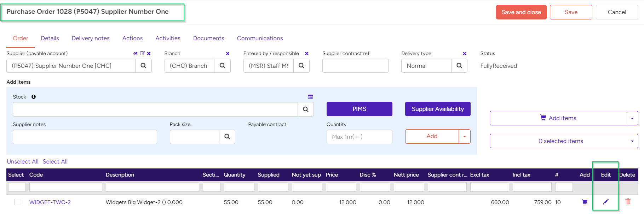Click the Price column filter box
644x214 pixels.
pyautogui.click(x=341, y=187)
